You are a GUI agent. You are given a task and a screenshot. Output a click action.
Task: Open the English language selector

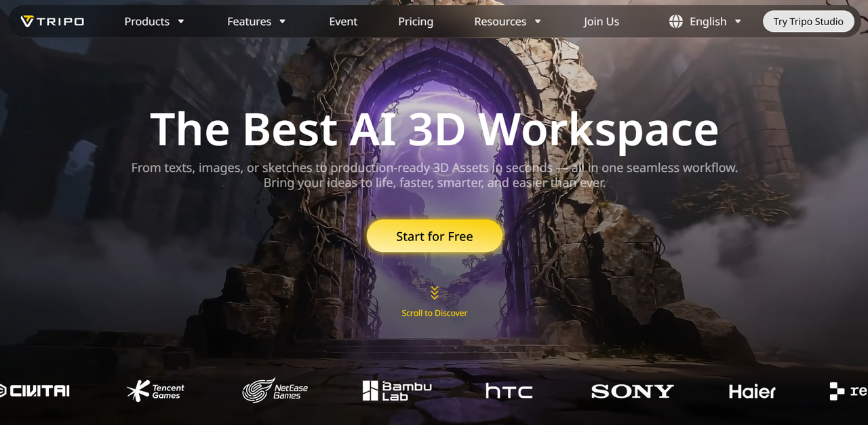pyautogui.click(x=705, y=22)
